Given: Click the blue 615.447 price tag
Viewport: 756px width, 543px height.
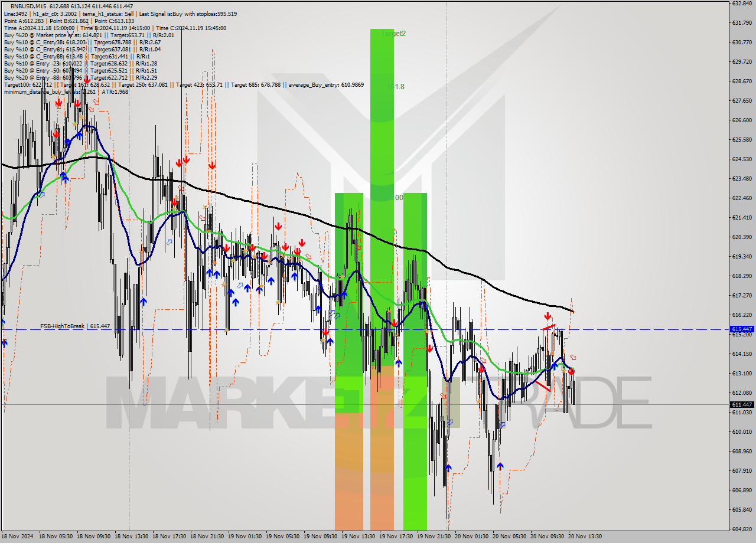Looking at the screenshot, I should coord(742,329).
